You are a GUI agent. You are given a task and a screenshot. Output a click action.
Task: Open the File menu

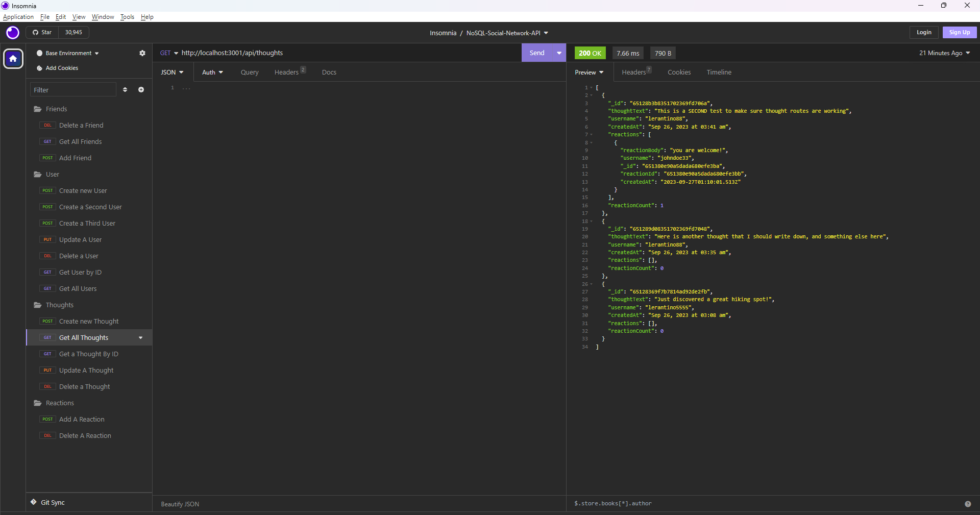(x=45, y=17)
